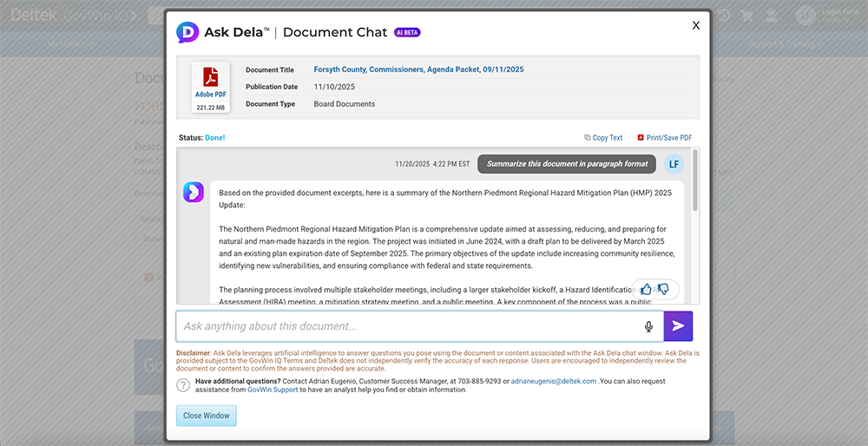Click the Ask Dela logo icon
Screen dimensions: 868x446
pos(187,32)
